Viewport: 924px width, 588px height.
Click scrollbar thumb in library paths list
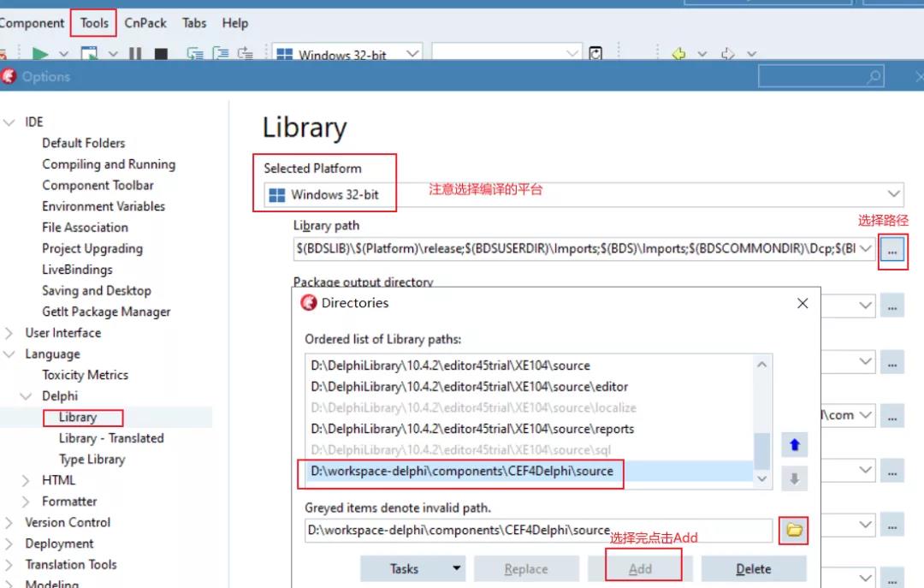click(x=762, y=450)
